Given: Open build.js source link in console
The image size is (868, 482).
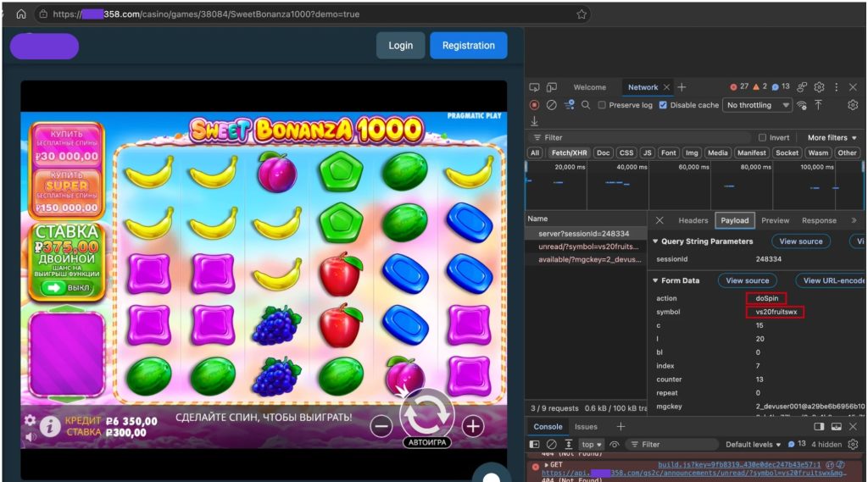Looking at the screenshot, I should click(739, 465).
